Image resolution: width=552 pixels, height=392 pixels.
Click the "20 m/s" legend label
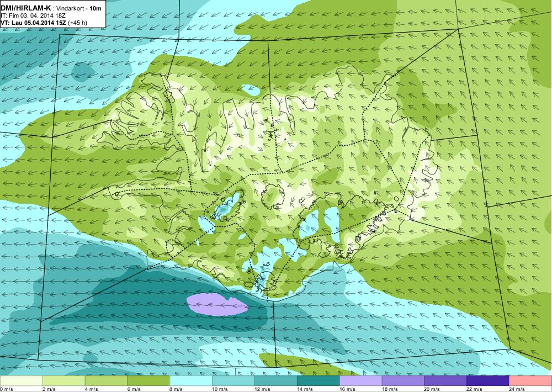432,389
